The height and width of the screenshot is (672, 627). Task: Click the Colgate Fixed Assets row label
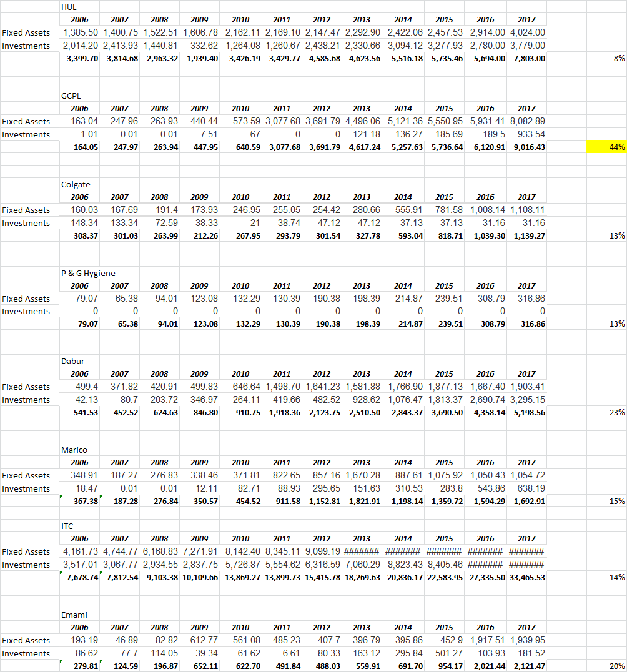[26, 210]
